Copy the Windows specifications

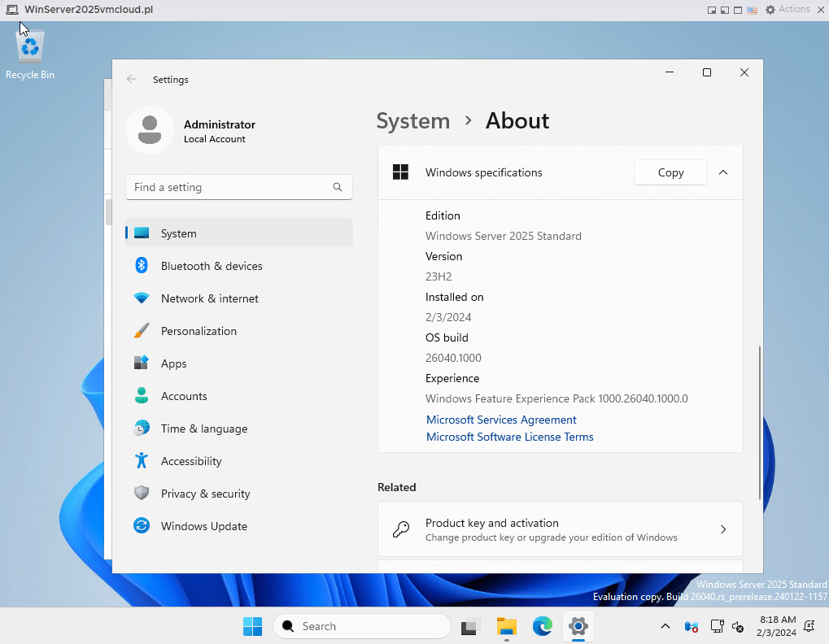point(670,172)
